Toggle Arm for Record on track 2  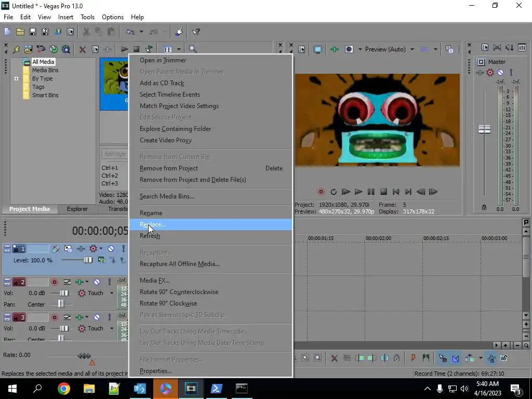coord(54,282)
